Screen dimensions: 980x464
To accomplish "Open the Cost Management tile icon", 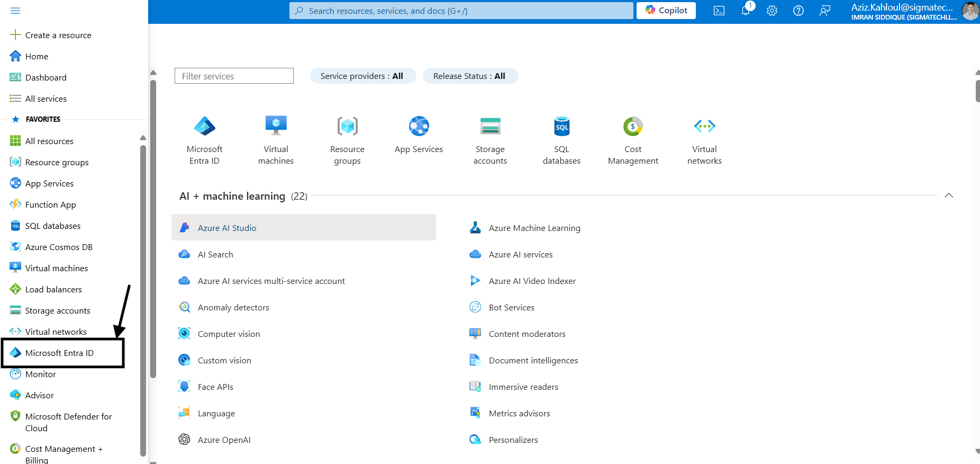I will 633,126.
